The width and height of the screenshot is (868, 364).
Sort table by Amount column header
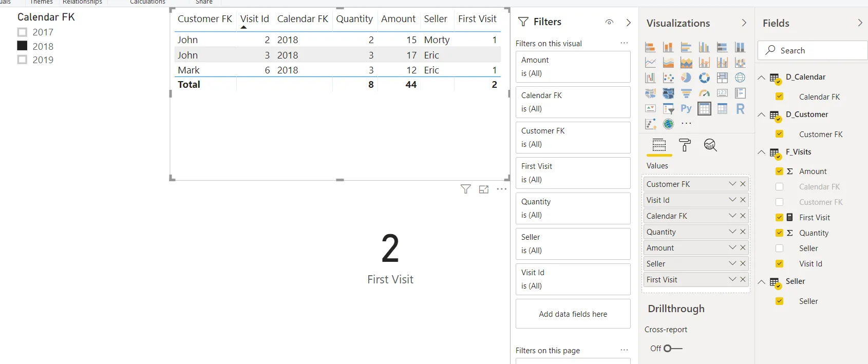tap(398, 19)
